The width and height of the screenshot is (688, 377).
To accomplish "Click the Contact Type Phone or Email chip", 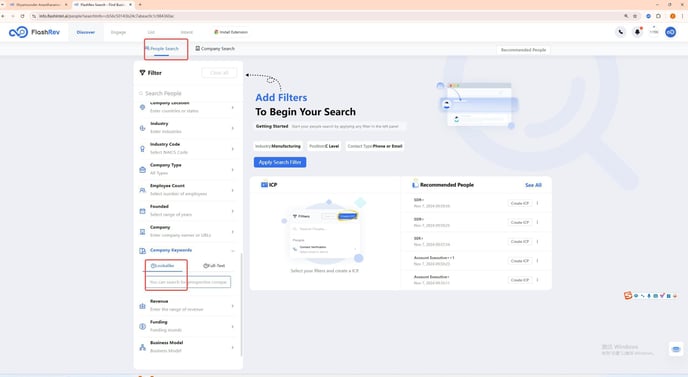I will click(x=375, y=146).
